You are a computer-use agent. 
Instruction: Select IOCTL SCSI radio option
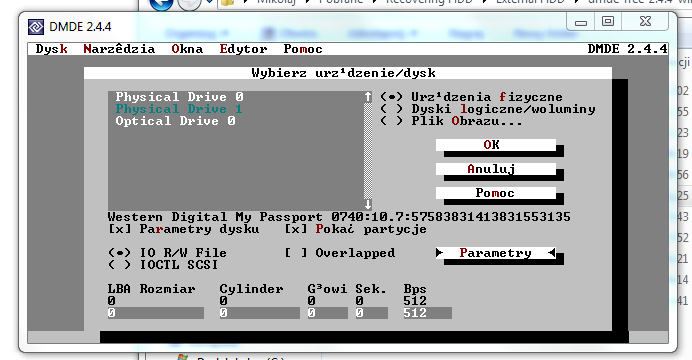pos(163,265)
